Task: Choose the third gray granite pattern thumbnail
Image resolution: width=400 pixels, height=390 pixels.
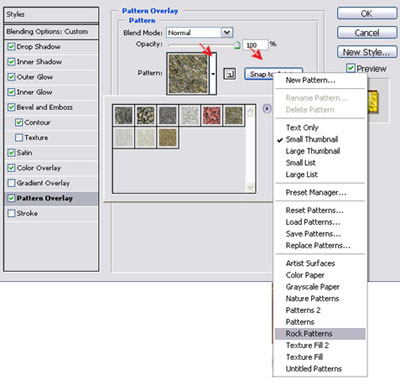Action: click(x=168, y=115)
